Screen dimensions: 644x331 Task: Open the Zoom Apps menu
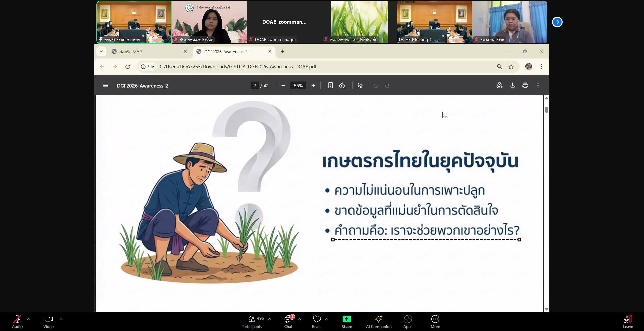coord(408,321)
